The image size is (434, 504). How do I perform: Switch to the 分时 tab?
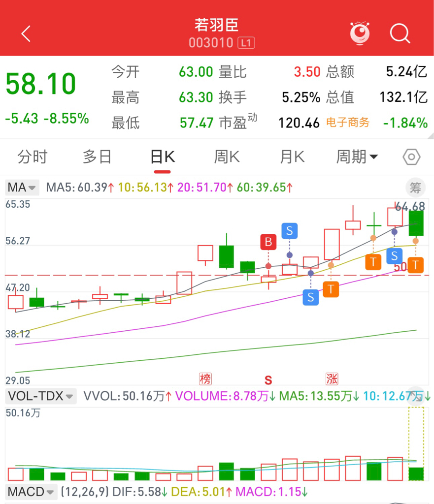[33, 157]
